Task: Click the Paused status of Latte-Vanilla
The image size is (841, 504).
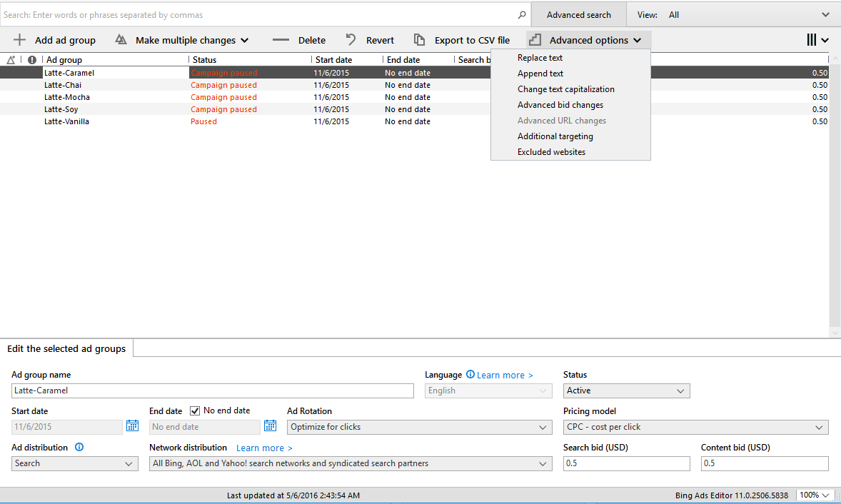Action: tap(203, 121)
